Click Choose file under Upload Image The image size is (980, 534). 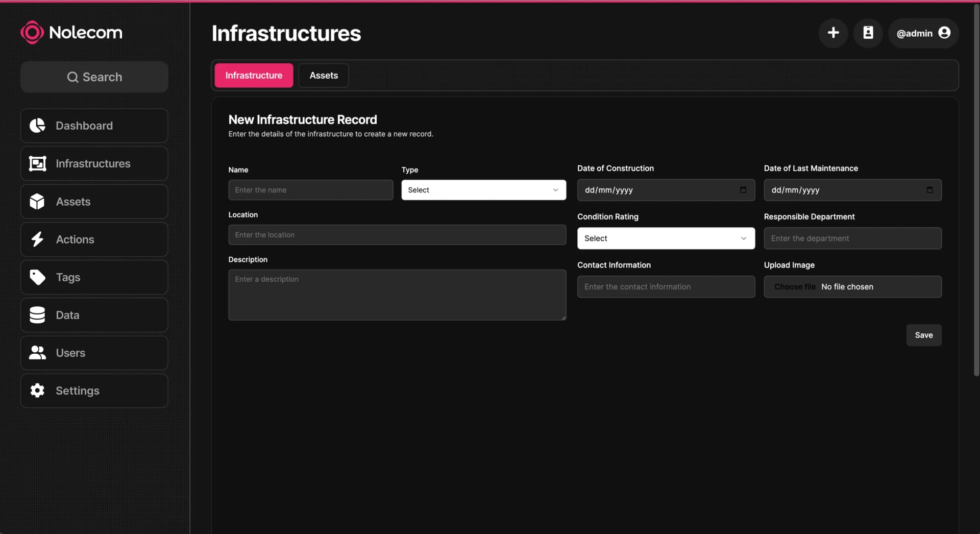[x=794, y=287]
